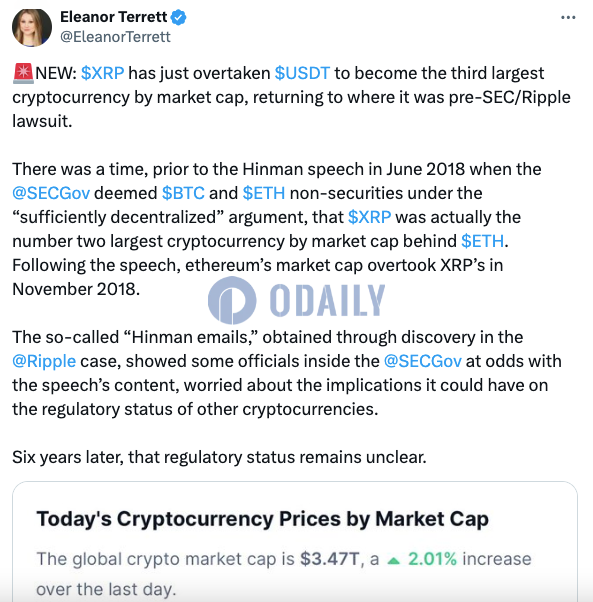Image resolution: width=593 pixels, height=602 pixels.
Task: Open the $USDT cashtag link
Action: [302, 73]
